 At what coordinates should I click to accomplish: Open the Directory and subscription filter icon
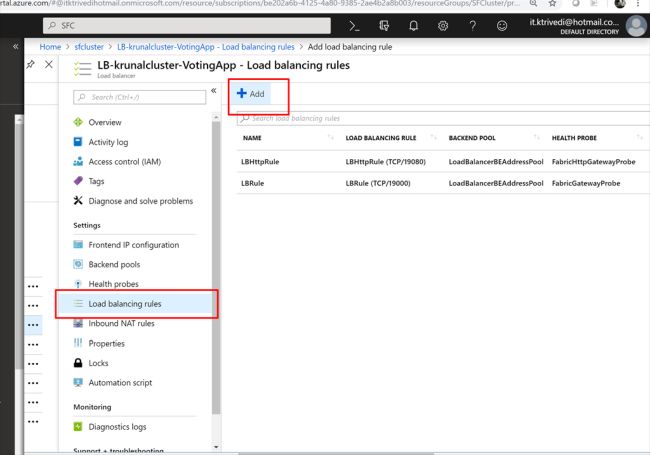pos(384,26)
